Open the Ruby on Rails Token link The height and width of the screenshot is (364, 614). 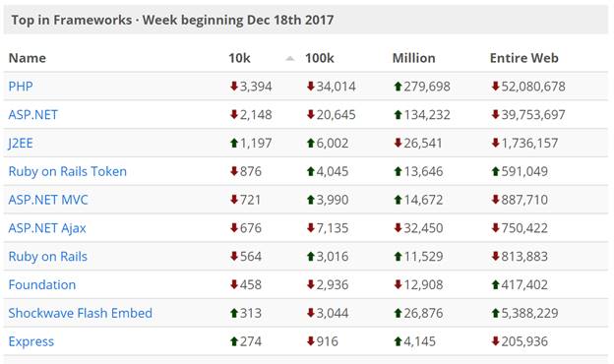[67, 171]
